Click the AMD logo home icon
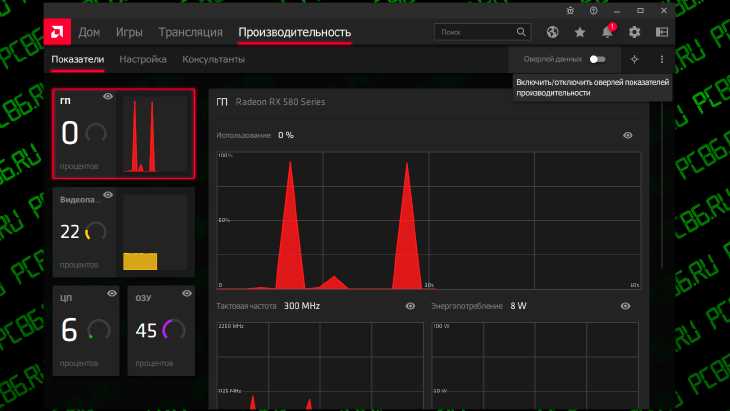Screen dimensions: 730x411 [57, 32]
